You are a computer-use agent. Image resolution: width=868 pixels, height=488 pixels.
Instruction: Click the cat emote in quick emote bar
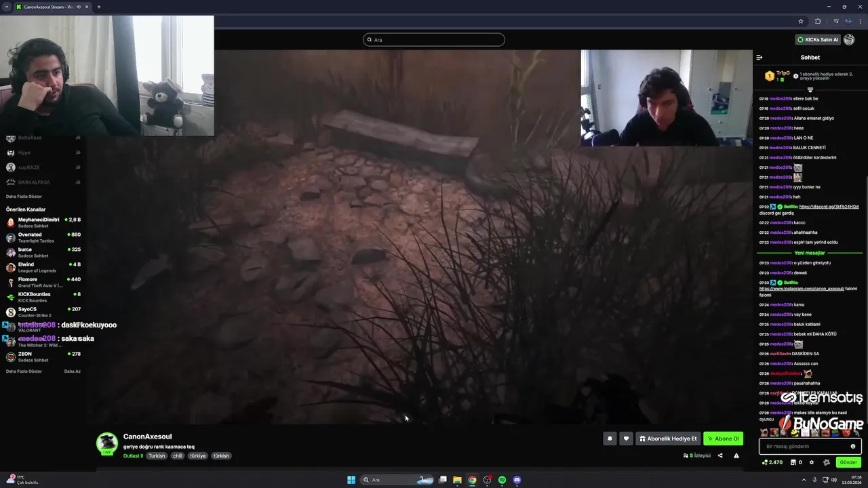[764, 432]
